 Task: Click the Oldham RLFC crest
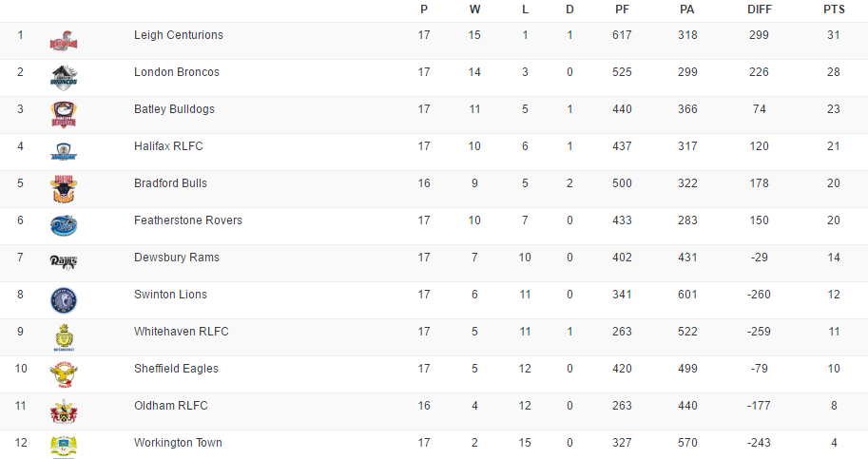pyautogui.click(x=64, y=411)
